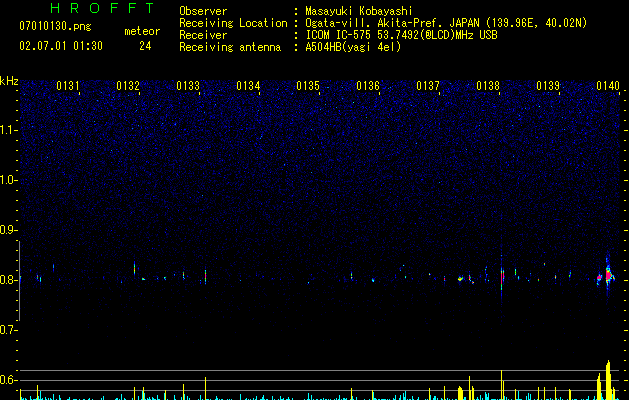This screenshot has height=400, width=629.
Task: Click the 0137 time marker
Action: click(x=428, y=85)
